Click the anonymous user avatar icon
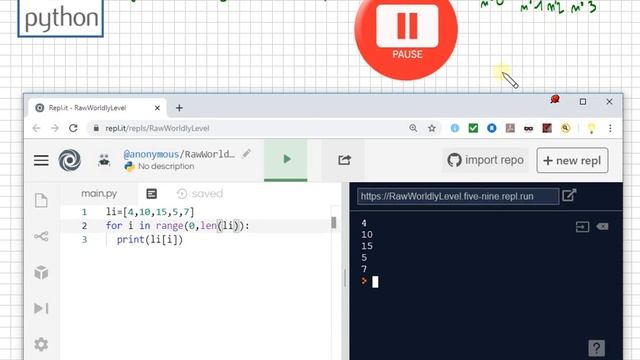Screen dimensions: 640x360 coord(104,160)
